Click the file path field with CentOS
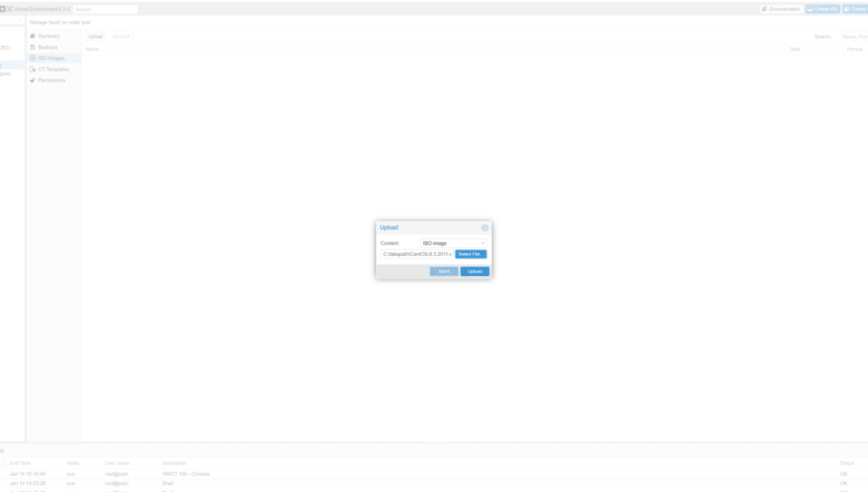This screenshot has height=492, width=868. (418, 254)
